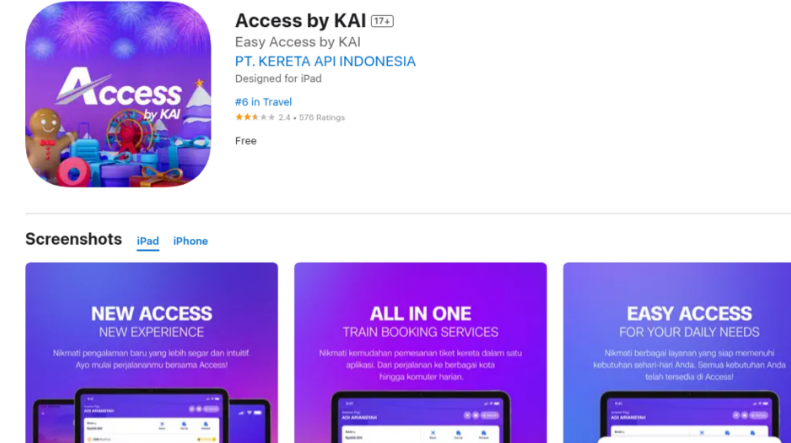Click the Access by KAI app icon

(x=118, y=94)
